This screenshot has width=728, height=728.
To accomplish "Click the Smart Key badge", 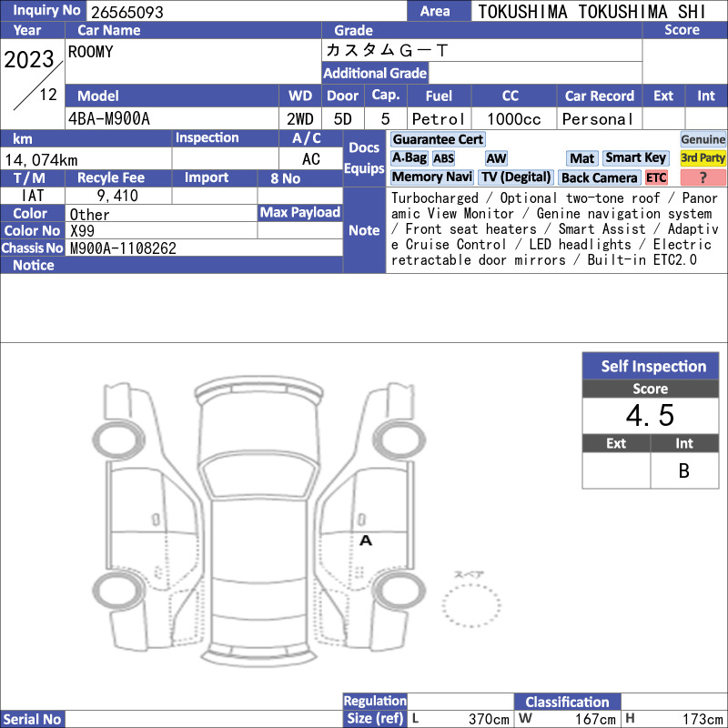I will click(635, 157).
